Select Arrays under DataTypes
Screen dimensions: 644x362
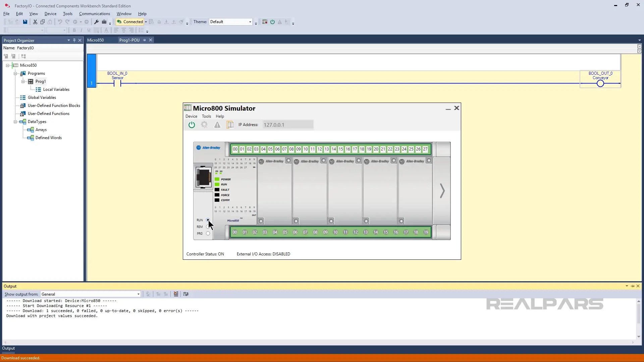[41, 130]
